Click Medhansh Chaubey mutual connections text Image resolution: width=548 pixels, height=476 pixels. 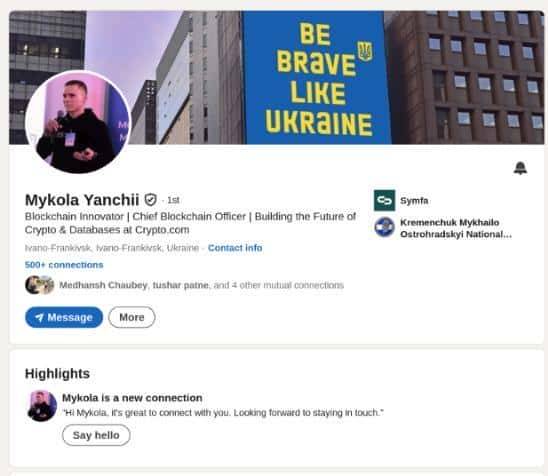[x=201, y=285]
